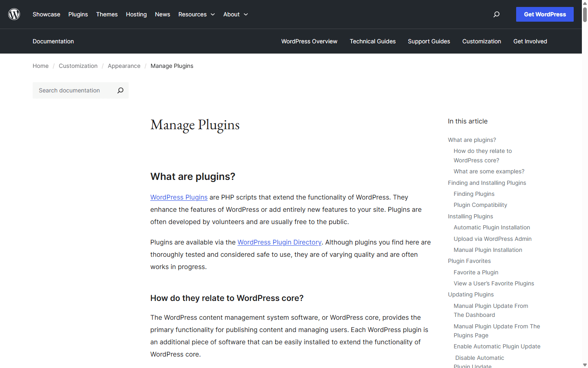Jump to 'Automatic Plugin Installation' section
The height and width of the screenshot is (368, 588).
pyautogui.click(x=492, y=227)
